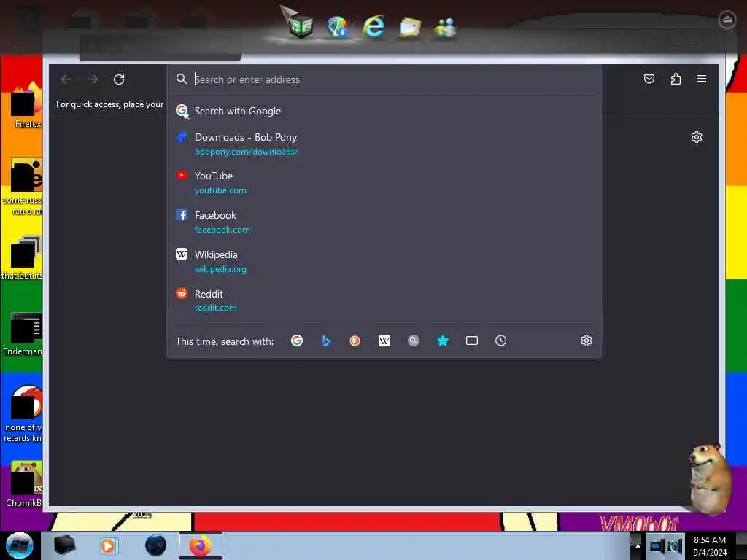This screenshot has height=560, width=747.
Task: Open Extensions puzzle-piece icon
Action: click(676, 79)
